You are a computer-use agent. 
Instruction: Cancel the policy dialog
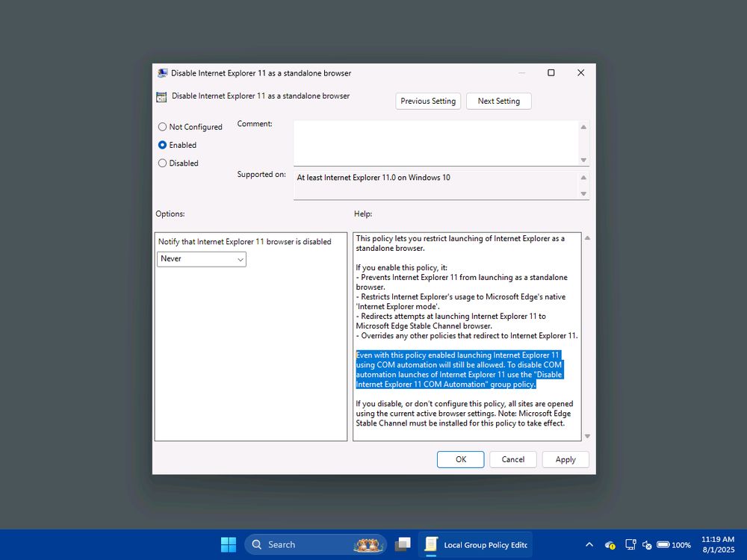coord(512,459)
